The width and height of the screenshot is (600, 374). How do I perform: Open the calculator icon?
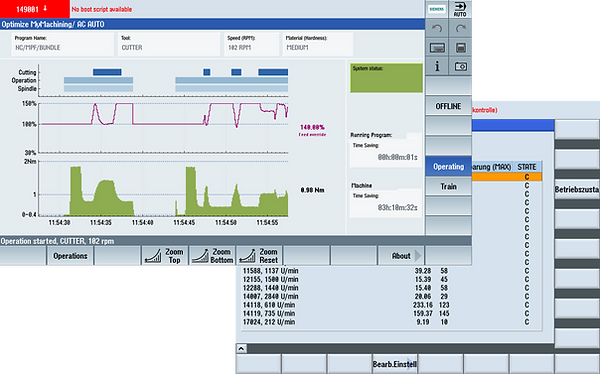click(460, 47)
